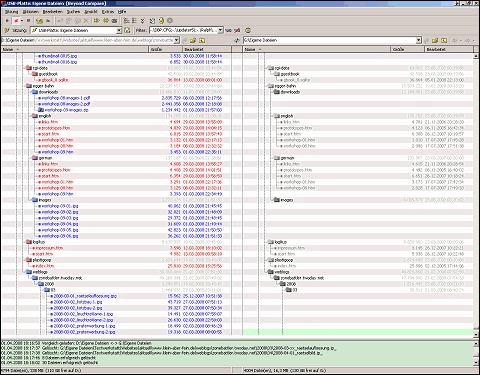This screenshot has width=480, height=375.
Task: Click the swap sides icon between path boxes
Action: tap(237, 40)
